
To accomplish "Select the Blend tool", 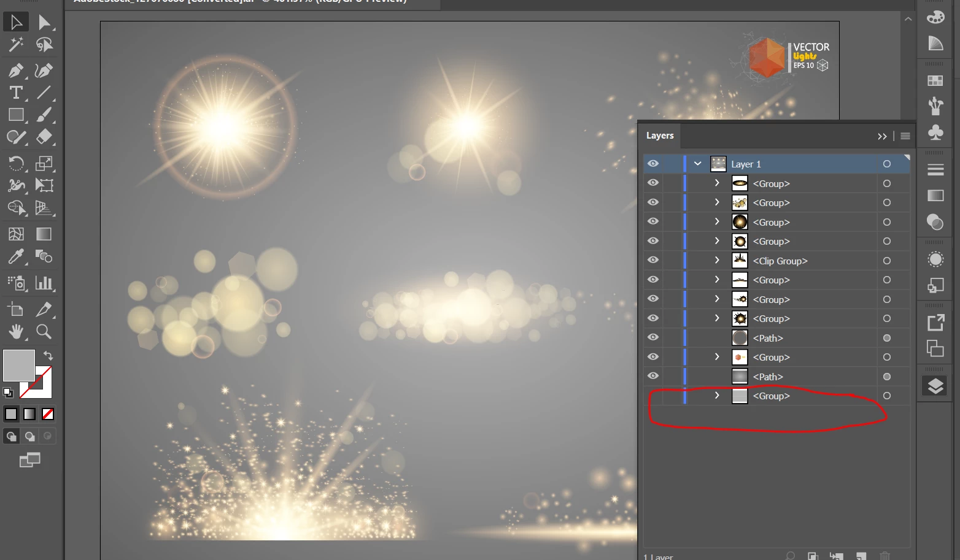I will 44,256.
